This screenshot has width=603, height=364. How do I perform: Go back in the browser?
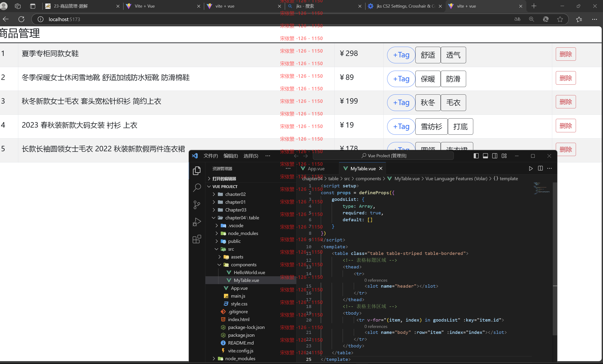[x=6, y=19]
